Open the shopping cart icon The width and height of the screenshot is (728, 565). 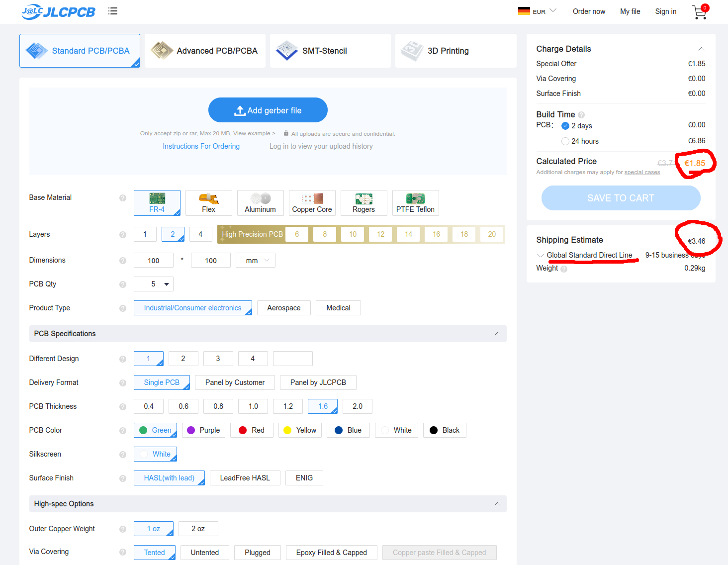point(700,11)
